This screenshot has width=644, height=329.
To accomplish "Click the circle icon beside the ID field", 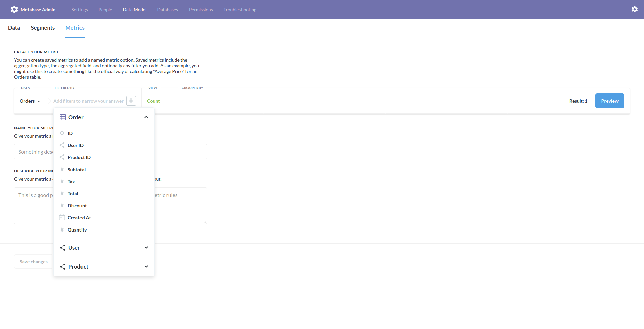I will point(62,133).
